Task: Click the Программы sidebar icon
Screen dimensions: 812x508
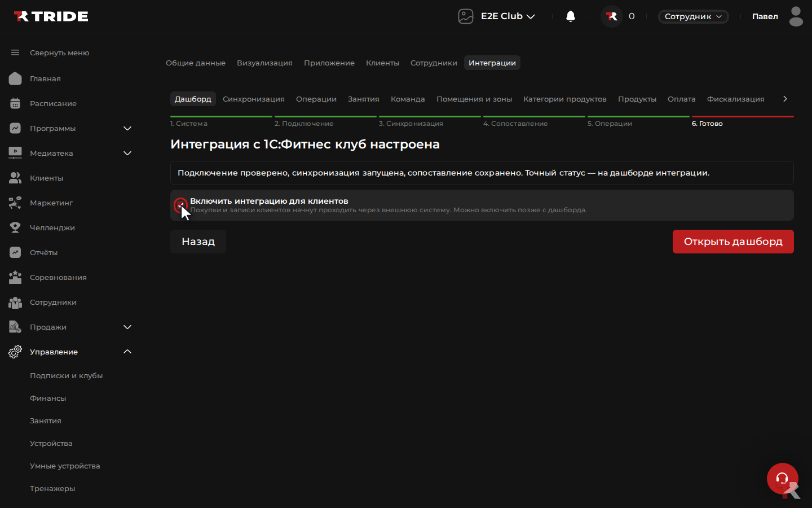Action: coord(15,128)
